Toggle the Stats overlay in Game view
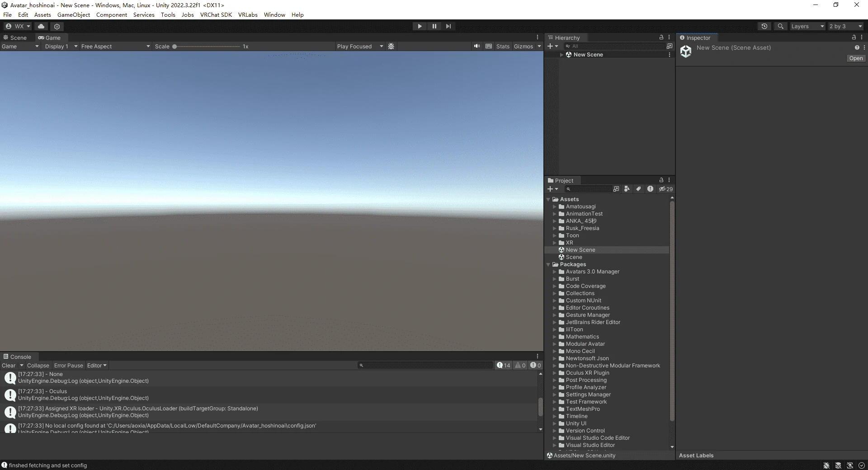 tap(502, 46)
